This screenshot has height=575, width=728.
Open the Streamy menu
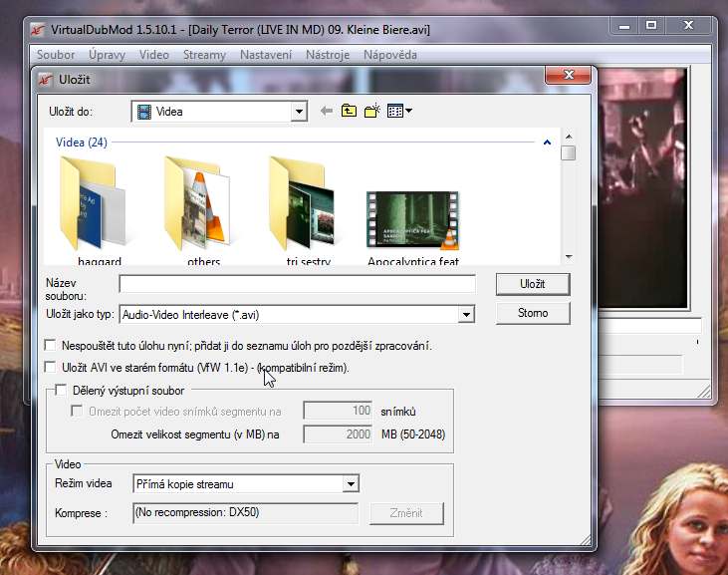[x=204, y=55]
